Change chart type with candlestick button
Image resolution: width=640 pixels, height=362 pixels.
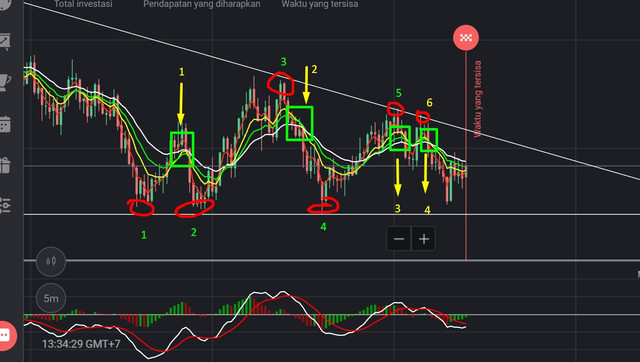coord(51,261)
